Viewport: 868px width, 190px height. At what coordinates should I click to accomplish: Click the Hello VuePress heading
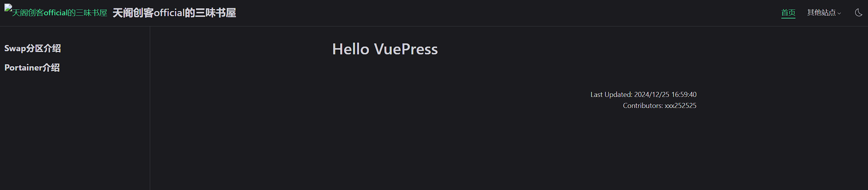click(385, 49)
